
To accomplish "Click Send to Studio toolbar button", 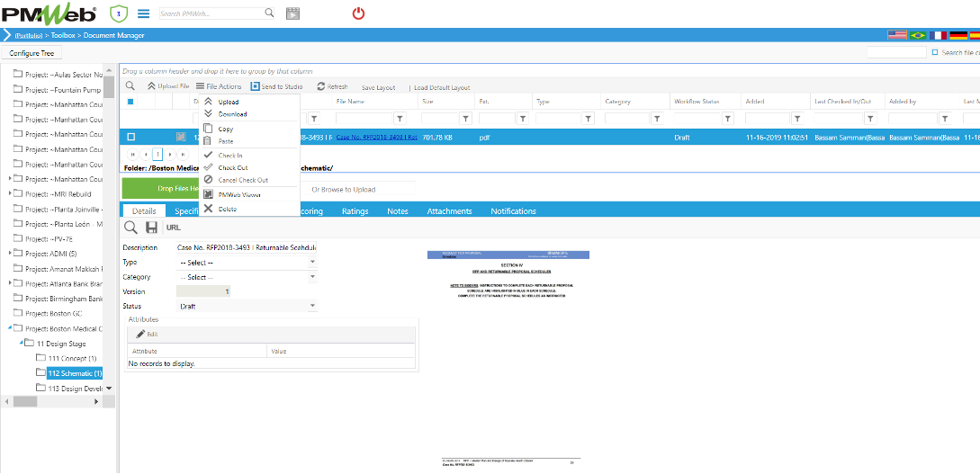I will pyautogui.click(x=277, y=86).
